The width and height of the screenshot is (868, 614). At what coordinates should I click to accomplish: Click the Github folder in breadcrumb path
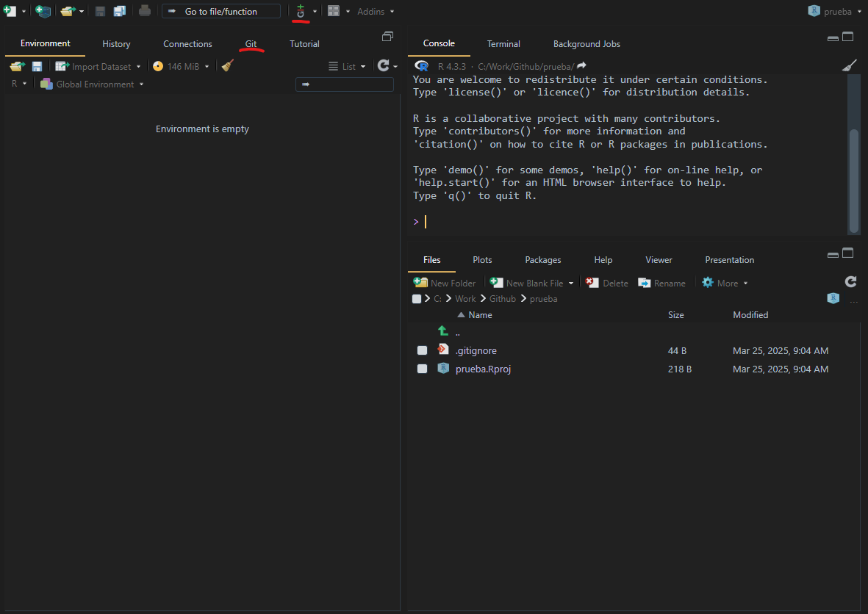tap(503, 299)
